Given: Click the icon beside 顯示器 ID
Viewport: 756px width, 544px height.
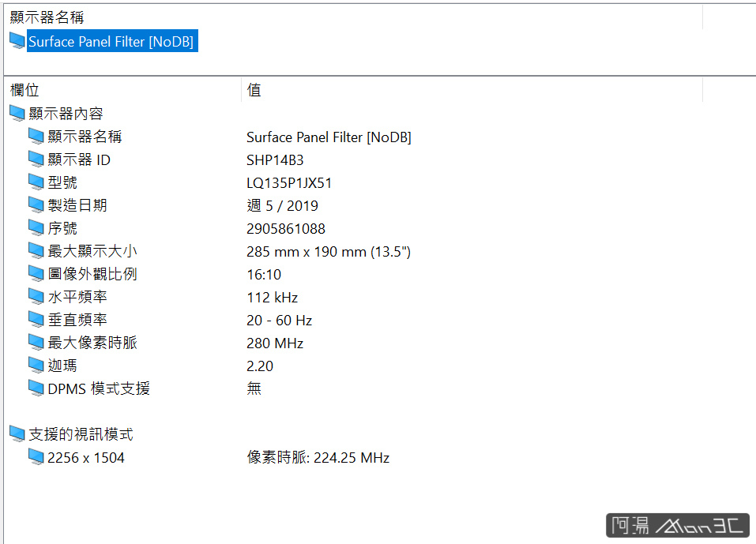Looking at the screenshot, I should (x=36, y=159).
